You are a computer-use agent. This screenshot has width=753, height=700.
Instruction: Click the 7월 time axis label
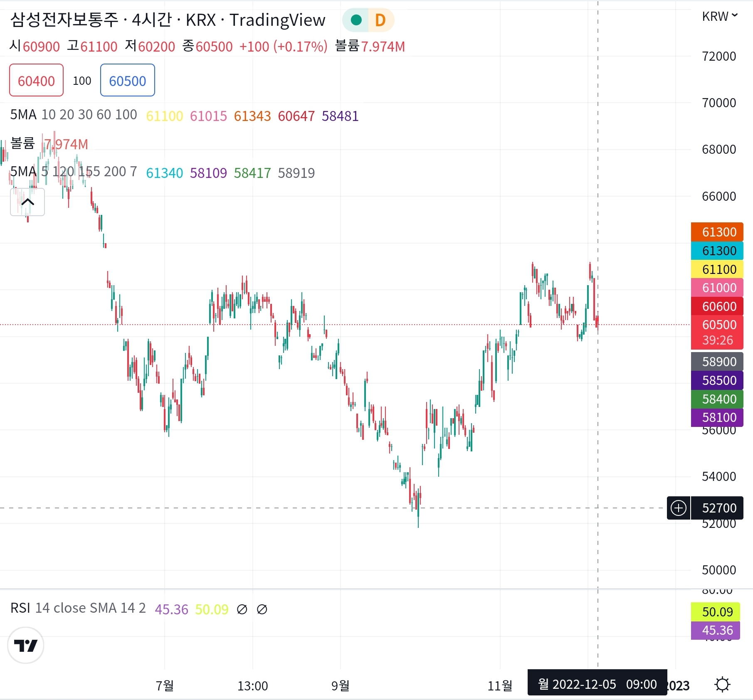165,685
